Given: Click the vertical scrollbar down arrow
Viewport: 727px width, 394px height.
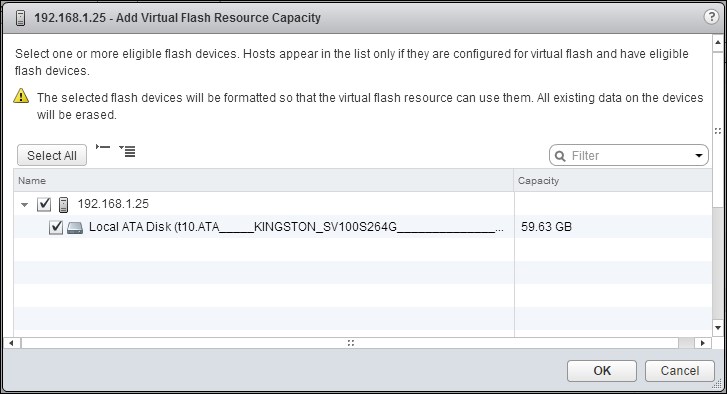Looking at the screenshot, I should 718,328.
